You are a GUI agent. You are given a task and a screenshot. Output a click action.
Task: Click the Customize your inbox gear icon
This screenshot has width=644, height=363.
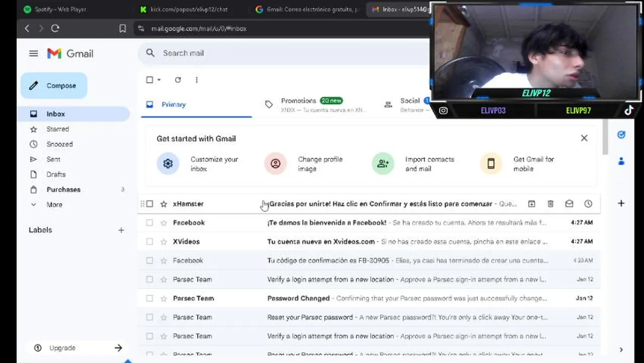click(x=168, y=164)
